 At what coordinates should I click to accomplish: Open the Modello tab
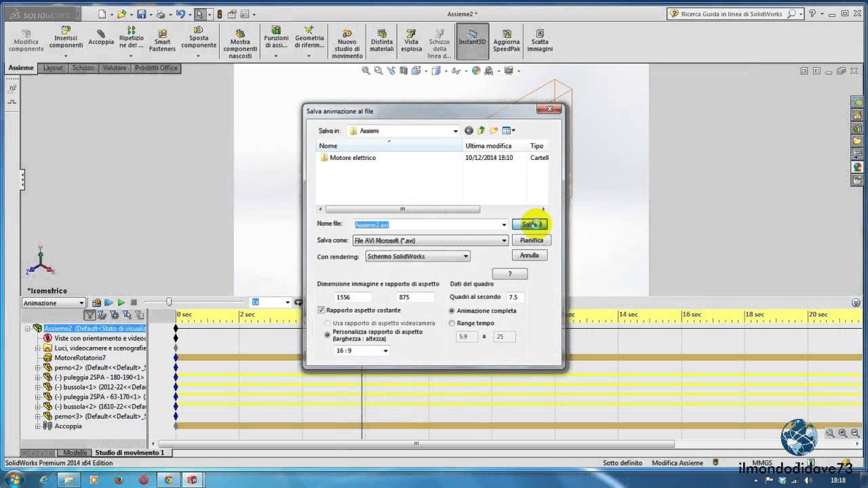point(75,453)
